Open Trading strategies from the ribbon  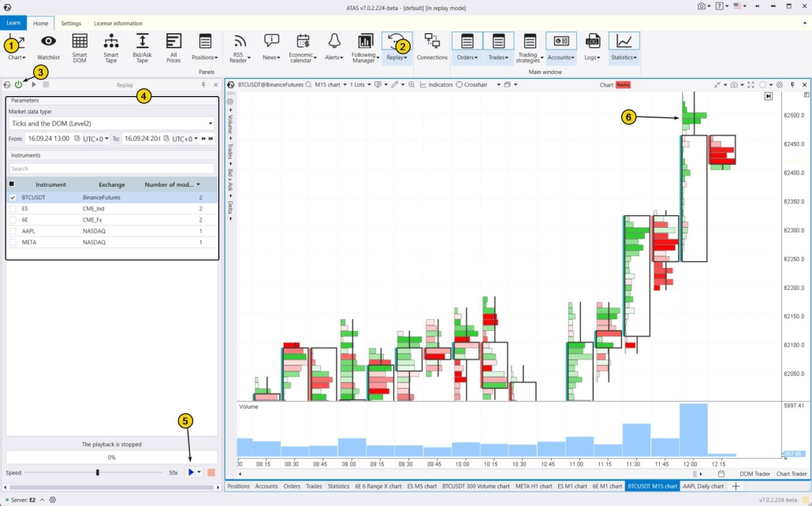(528, 47)
